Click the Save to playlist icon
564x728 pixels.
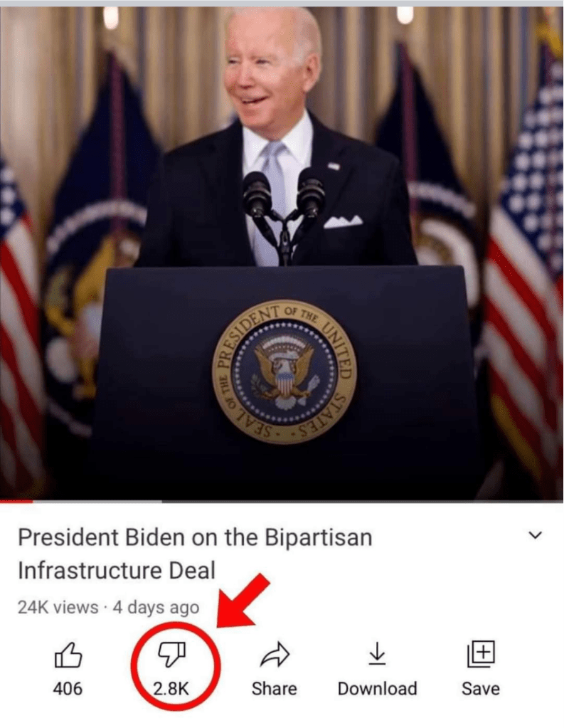click(x=481, y=654)
